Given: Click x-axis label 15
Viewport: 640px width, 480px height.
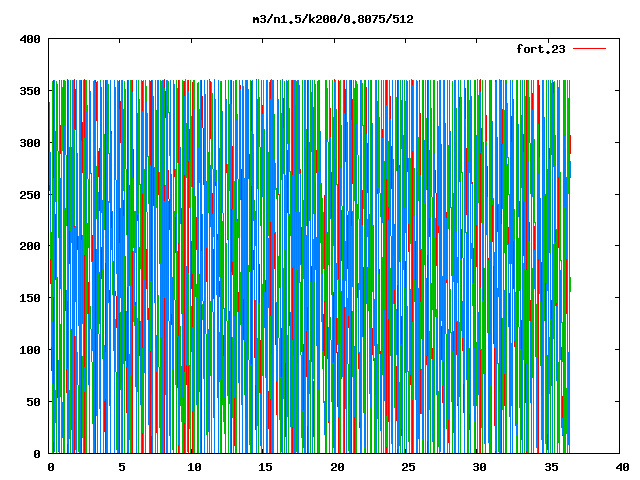Looking at the screenshot, I should [x=266, y=467].
